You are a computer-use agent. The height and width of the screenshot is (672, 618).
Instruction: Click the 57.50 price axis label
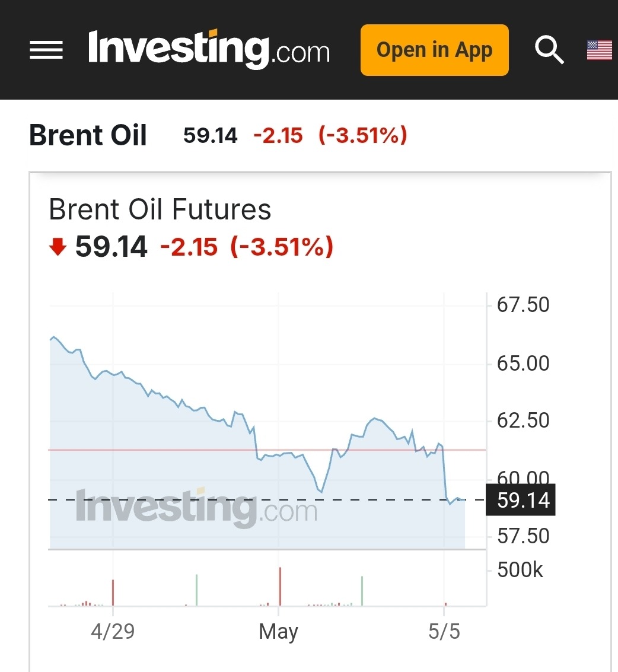click(x=523, y=536)
